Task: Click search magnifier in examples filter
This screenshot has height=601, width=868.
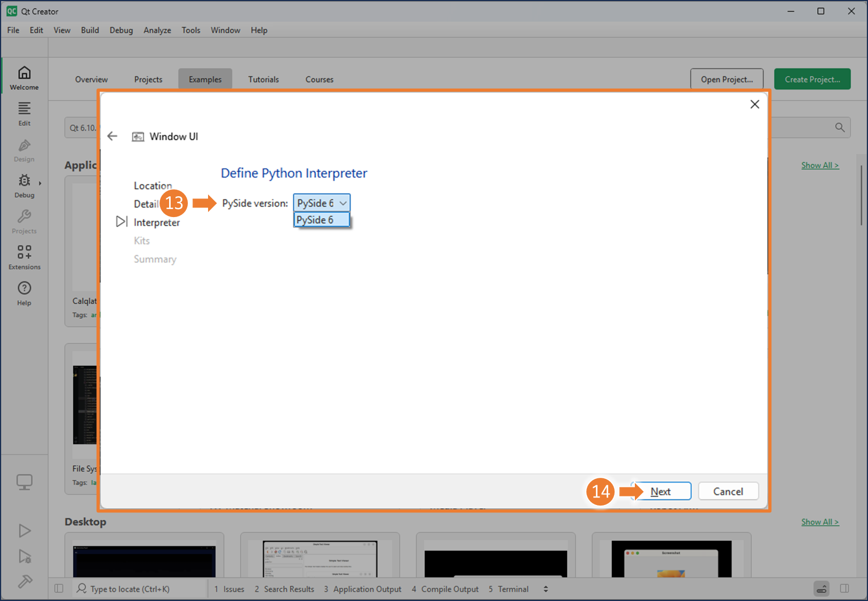Action: 840,127
